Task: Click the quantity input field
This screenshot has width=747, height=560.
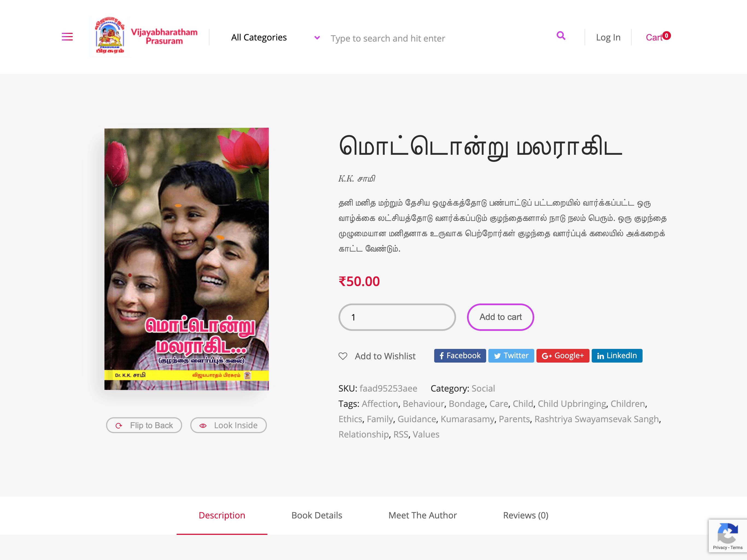Action: coord(397,317)
